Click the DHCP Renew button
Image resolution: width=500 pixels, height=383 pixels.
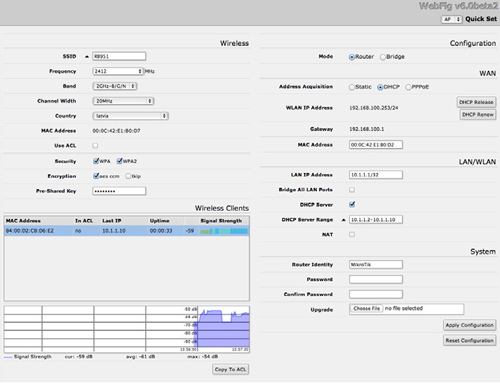478,114
